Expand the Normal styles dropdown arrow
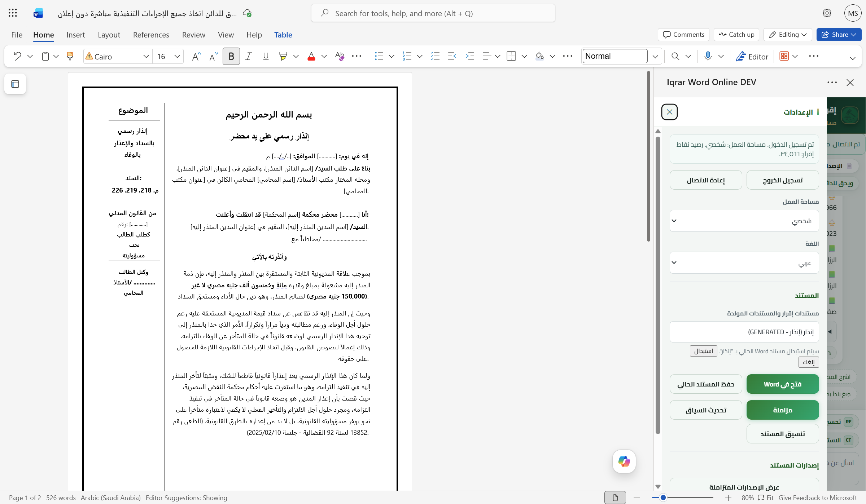Viewport: 866px width, 504px height. click(655, 56)
